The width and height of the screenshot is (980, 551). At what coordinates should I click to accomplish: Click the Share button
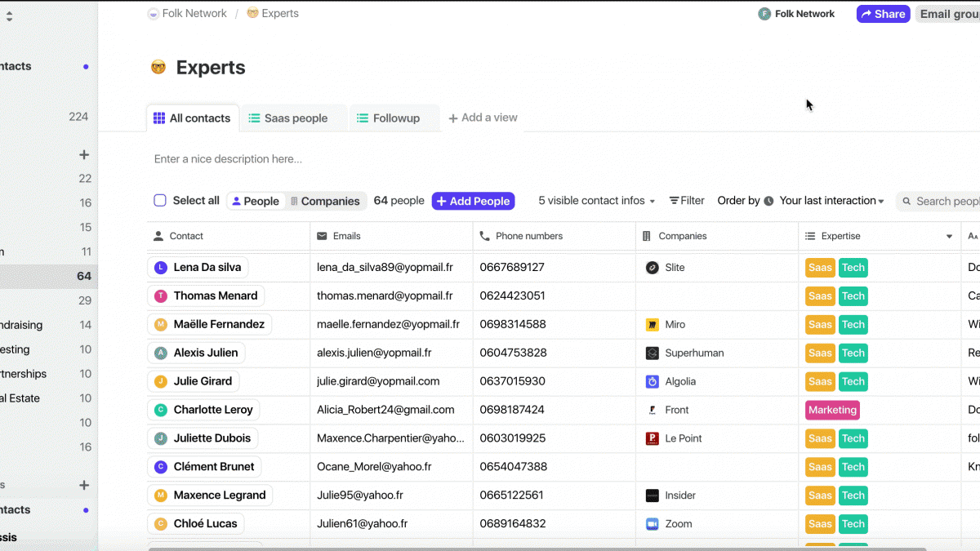pyautogui.click(x=883, y=14)
